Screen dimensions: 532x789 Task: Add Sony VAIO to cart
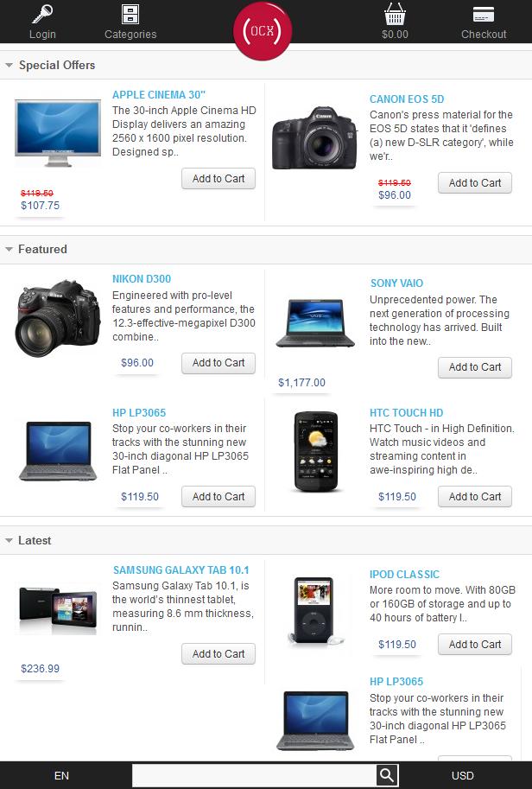point(475,367)
